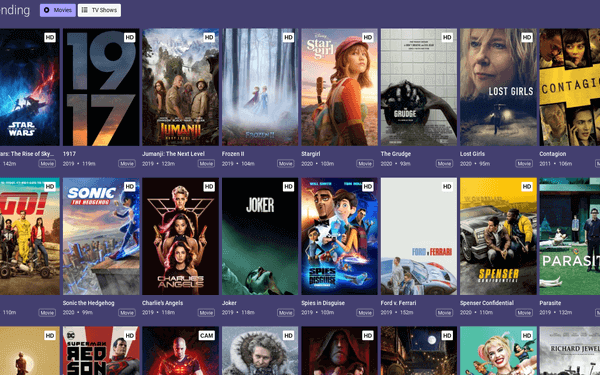Click the HD badge on Jumanji poster
The image size is (600, 375).
[209, 38]
